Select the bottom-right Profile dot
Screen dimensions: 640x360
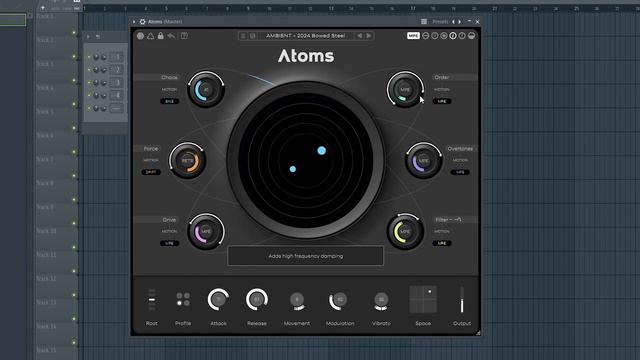tap(187, 303)
